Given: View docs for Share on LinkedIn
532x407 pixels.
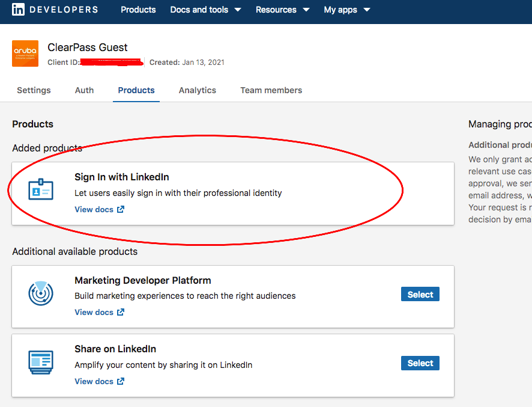Looking at the screenshot, I should point(94,381).
